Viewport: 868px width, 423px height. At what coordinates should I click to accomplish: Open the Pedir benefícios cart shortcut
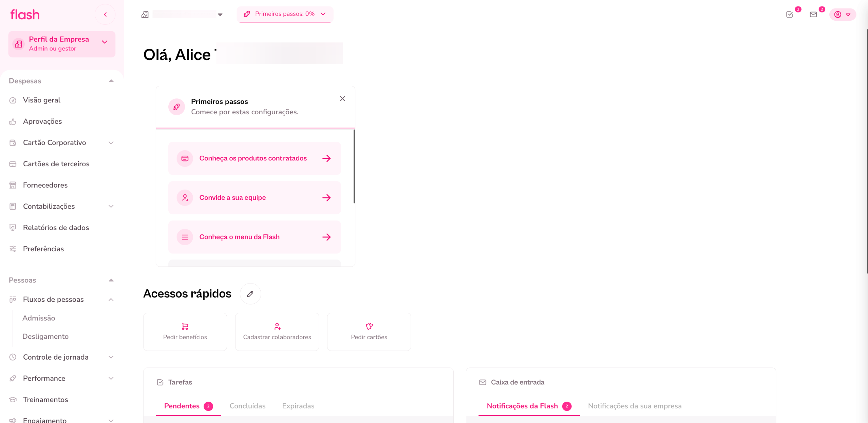coord(185,332)
